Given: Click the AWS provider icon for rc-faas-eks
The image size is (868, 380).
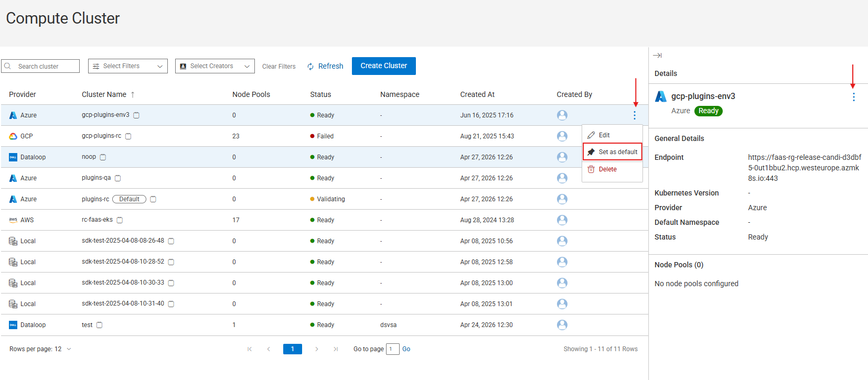Looking at the screenshot, I should click(x=13, y=220).
